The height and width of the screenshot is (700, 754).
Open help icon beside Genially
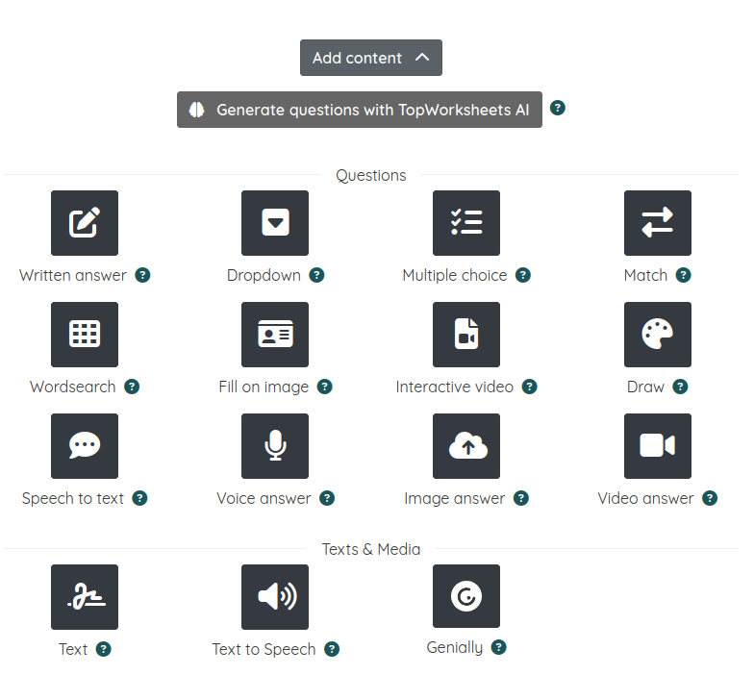point(498,647)
